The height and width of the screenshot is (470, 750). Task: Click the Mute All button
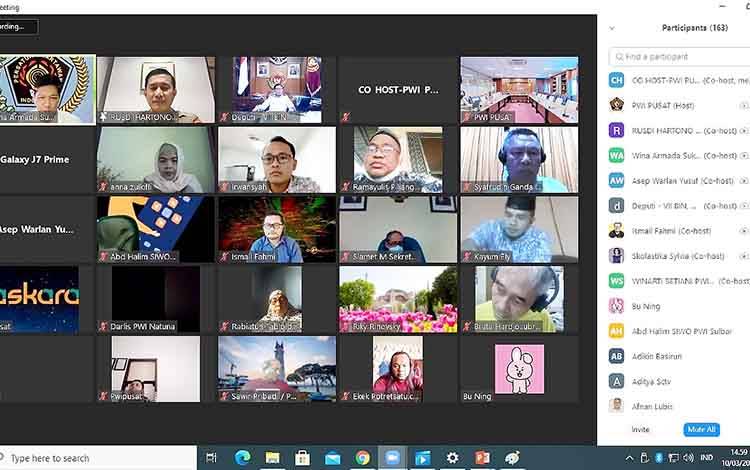701,429
